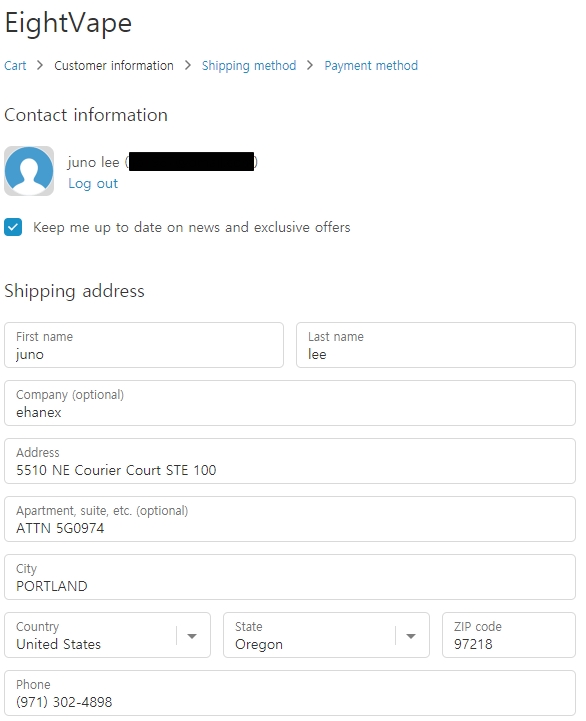
Task: Click the Log out link
Action: (93, 183)
